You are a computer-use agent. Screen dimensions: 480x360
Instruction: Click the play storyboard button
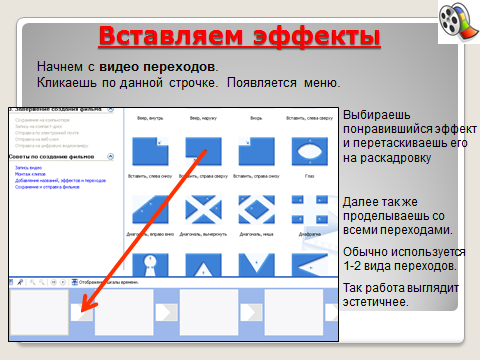(x=63, y=282)
